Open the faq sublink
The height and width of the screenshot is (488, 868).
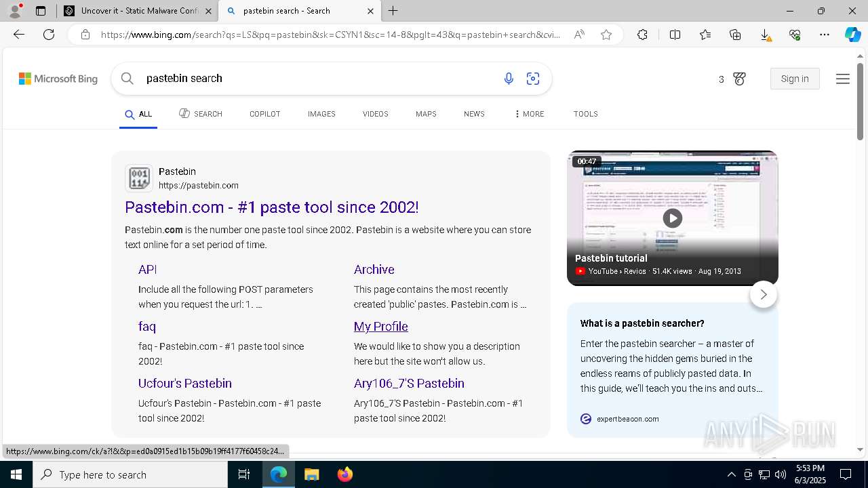click(147, 327)
